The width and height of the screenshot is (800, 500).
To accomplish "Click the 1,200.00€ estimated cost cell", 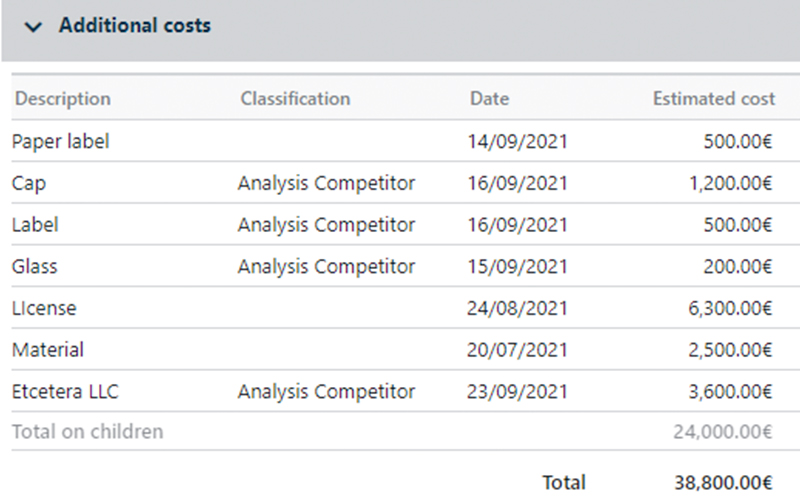I will [729, 184].
